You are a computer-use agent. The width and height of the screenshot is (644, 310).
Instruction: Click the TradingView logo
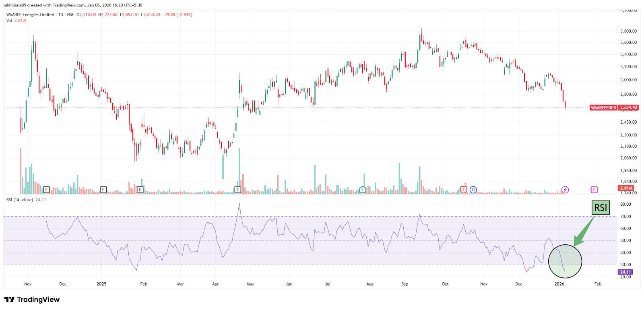(32, 300)
